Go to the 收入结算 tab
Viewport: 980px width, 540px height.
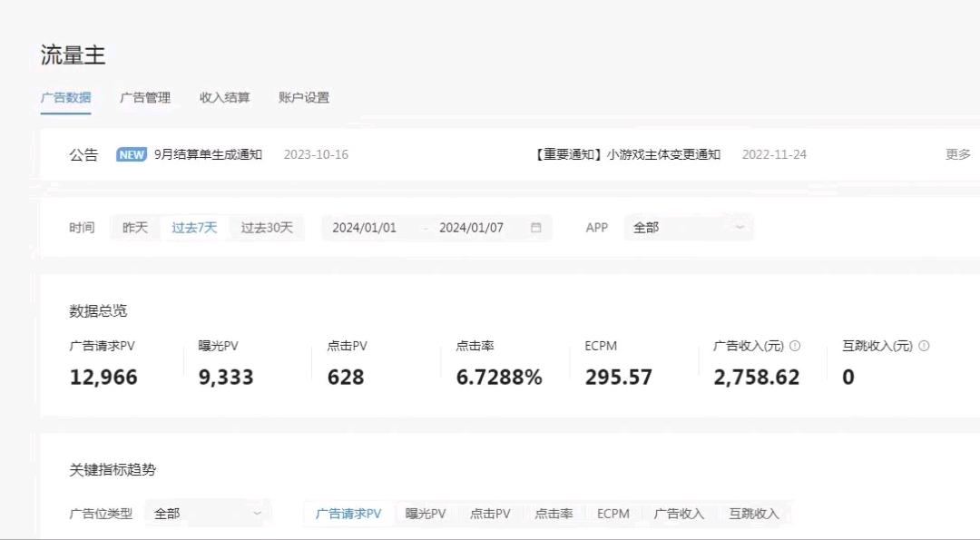[x=224, y=97]
